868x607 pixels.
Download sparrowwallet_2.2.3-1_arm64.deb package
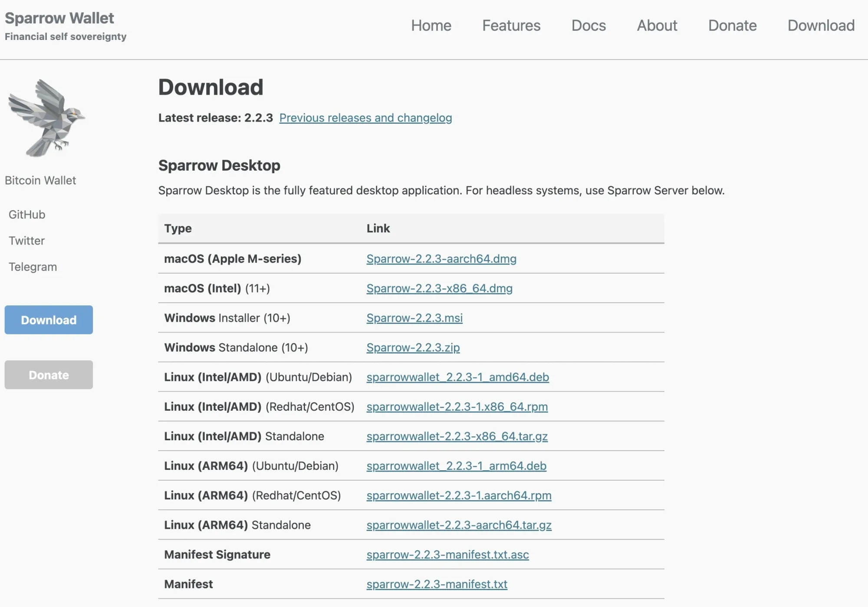456,465
